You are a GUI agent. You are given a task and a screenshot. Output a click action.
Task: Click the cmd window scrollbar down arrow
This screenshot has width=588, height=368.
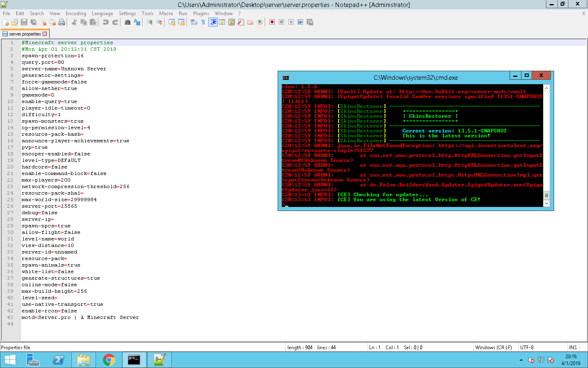tap(546, 203)
